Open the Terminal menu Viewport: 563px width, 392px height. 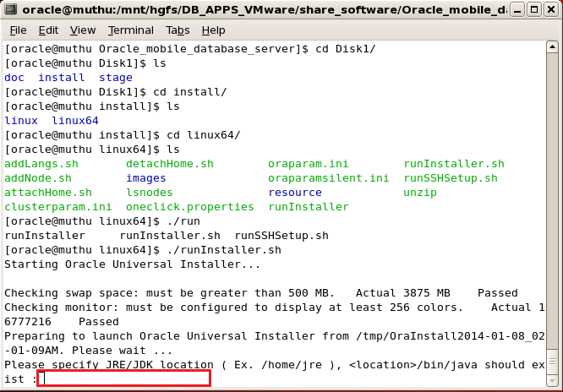[x=131, y=30]
